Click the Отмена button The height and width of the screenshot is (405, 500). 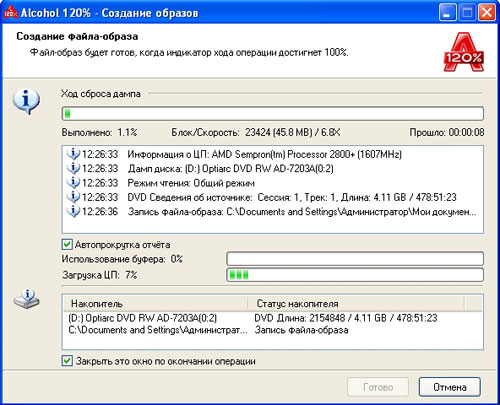point(449,387)
